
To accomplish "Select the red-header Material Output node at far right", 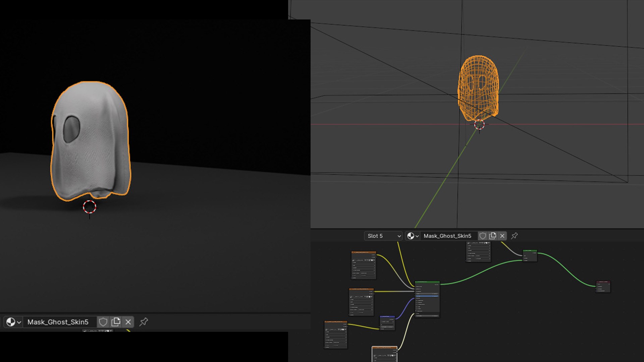I will click(x=603, y=282).
